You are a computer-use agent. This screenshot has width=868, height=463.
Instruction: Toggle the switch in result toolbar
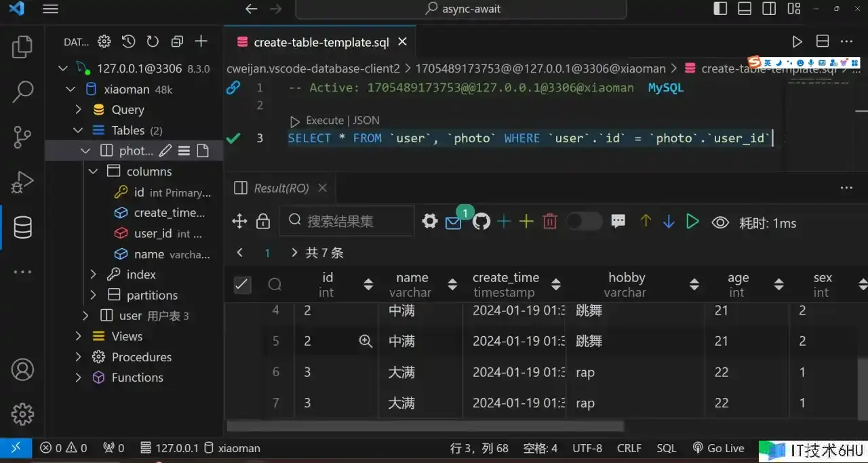(584, 222)
